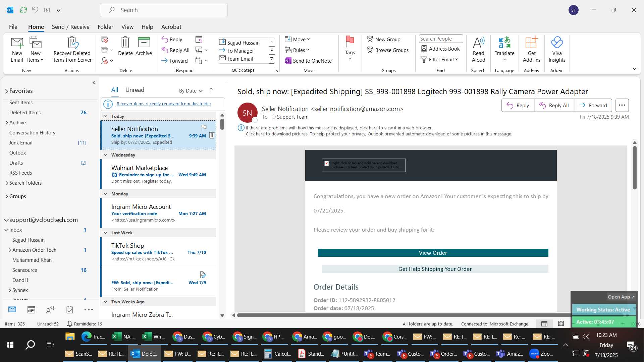Open Windows Start menu
The image size is (644, 362).
coord(10,345)
